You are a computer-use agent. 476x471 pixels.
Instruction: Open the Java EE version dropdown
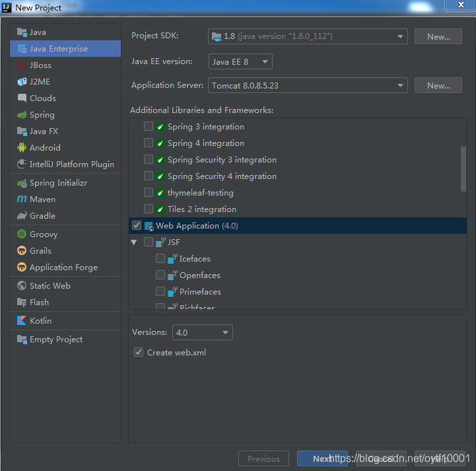240,61
